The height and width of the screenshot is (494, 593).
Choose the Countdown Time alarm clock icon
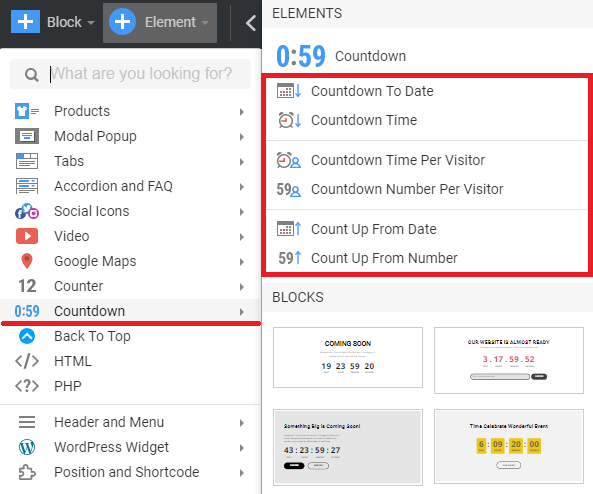pos(289,120)
